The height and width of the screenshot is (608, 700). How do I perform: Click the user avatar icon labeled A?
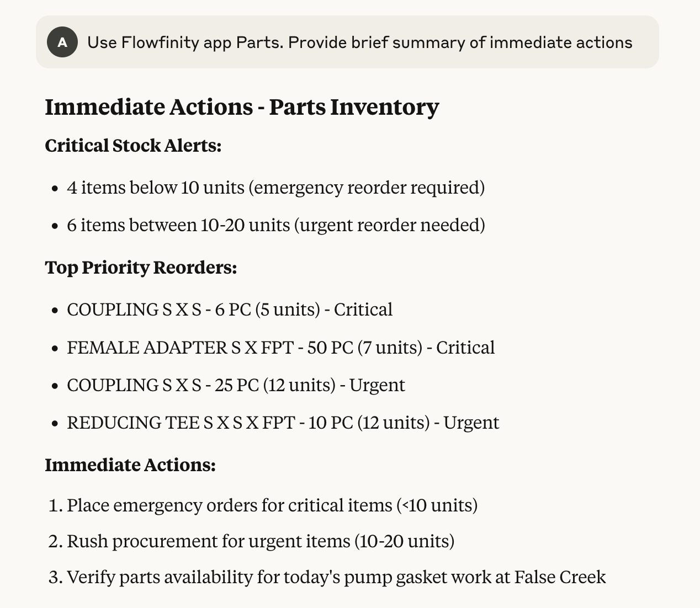coord(62,42)
